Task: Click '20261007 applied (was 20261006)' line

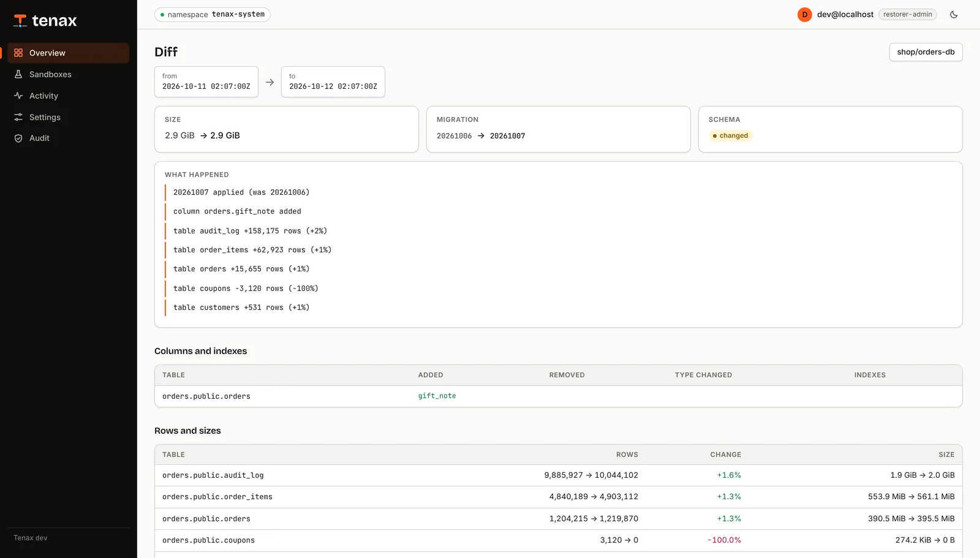Action: click(241, 192)
